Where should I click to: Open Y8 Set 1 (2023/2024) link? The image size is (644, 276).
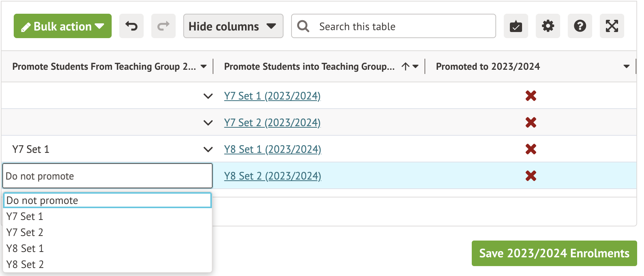[272, 149]
